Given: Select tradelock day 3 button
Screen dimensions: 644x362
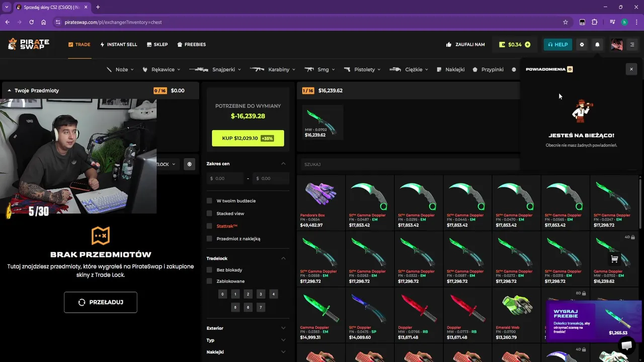Looking at the screenshot, I should tap(261, 294).
